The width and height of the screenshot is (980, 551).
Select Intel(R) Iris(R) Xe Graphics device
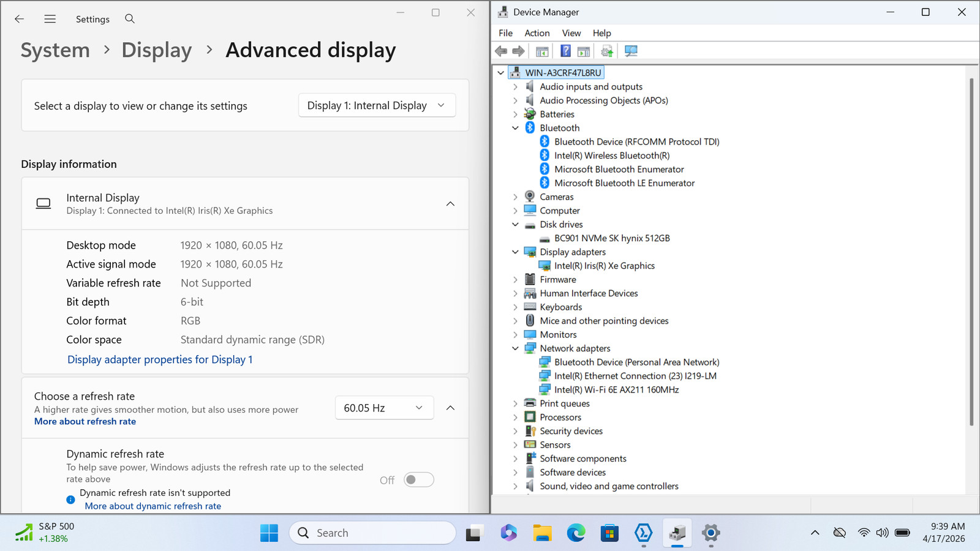[x=604, y=266]
